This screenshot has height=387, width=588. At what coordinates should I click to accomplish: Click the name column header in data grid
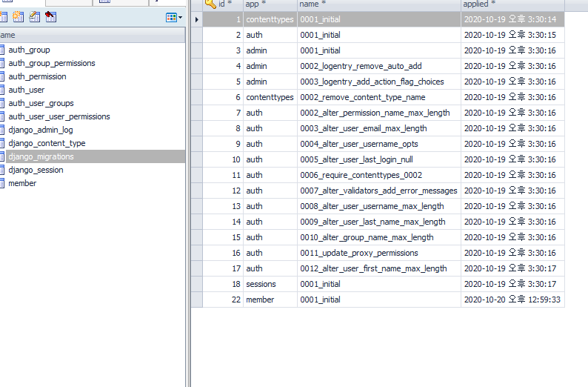[378, 4]
